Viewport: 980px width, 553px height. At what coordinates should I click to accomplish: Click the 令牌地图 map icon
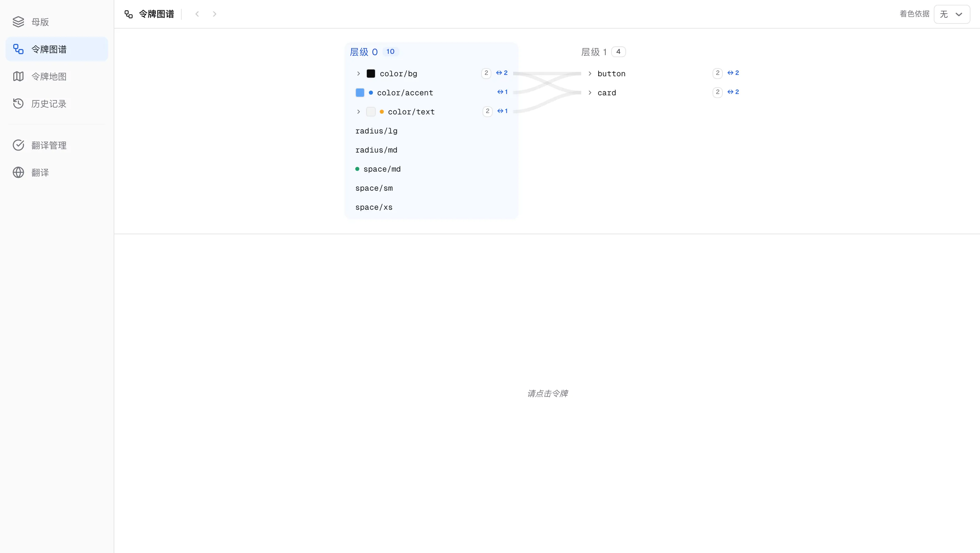point(18,77)
